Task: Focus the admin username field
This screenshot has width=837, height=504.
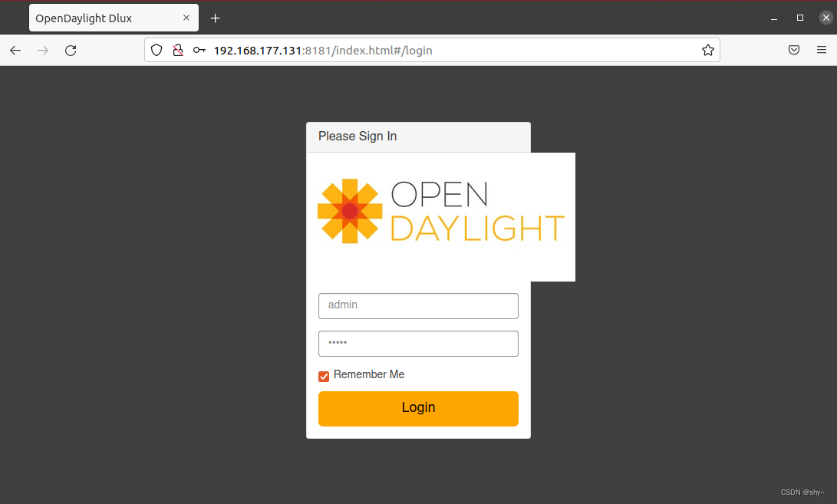Action: (418, 306)
